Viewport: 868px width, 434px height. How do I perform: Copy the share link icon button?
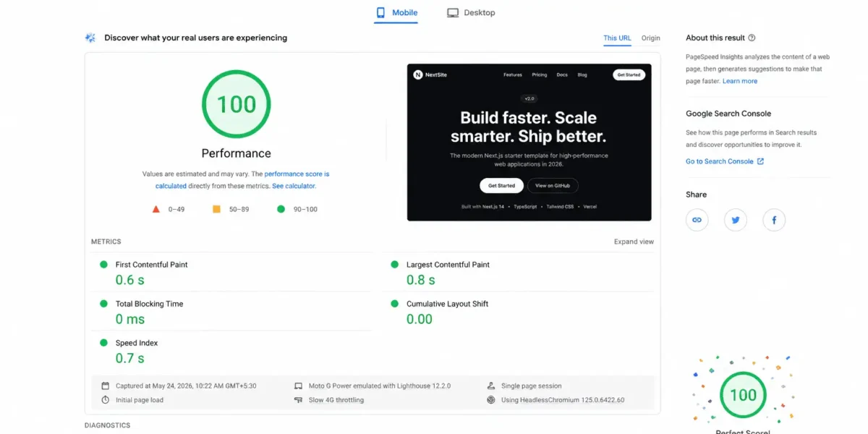click(697, 220)
